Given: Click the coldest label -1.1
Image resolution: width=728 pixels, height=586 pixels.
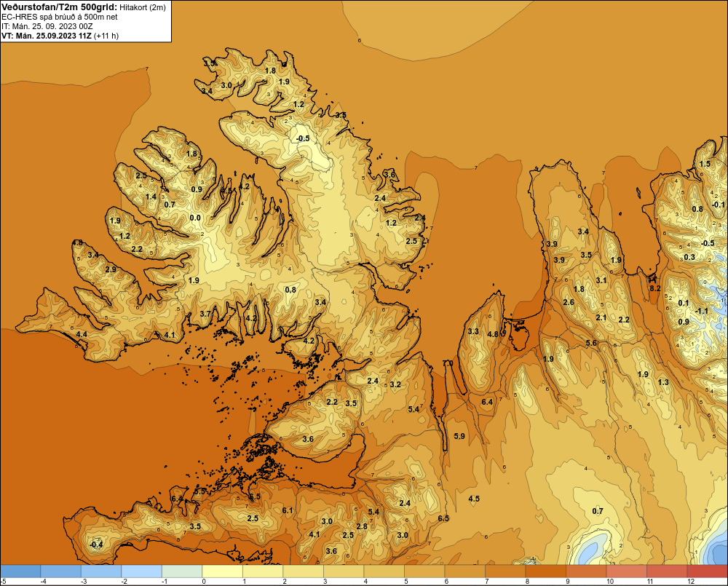Looking at the screenshot, I should click(x=702, y=311).
